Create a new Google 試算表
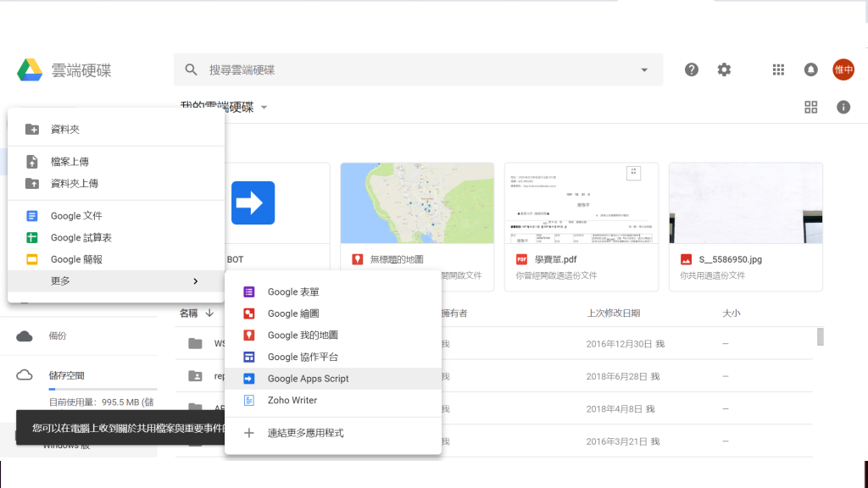Screen dimensions: 868x488 tap(116, 238)
